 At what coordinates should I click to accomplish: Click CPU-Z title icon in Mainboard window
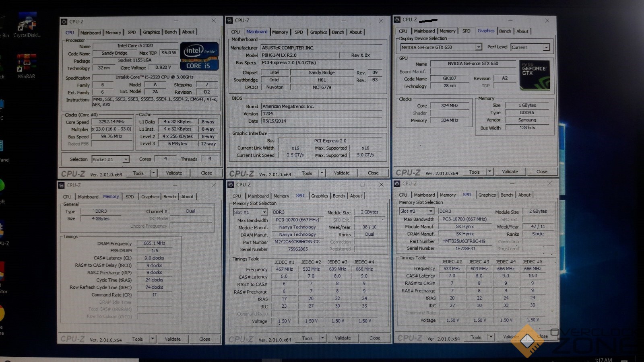coord(229,20)
